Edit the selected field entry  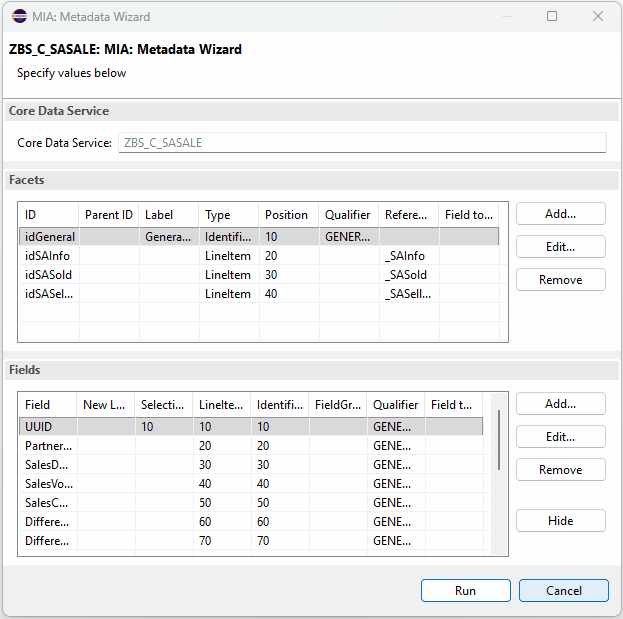point(560,437)
